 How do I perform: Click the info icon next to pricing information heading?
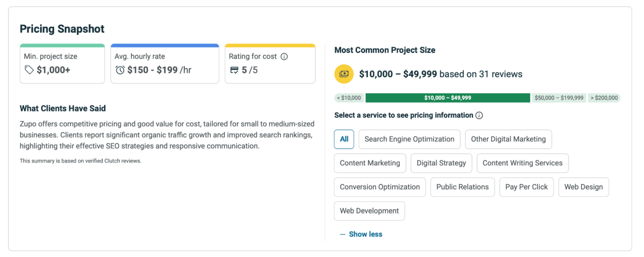pos(479,116)
